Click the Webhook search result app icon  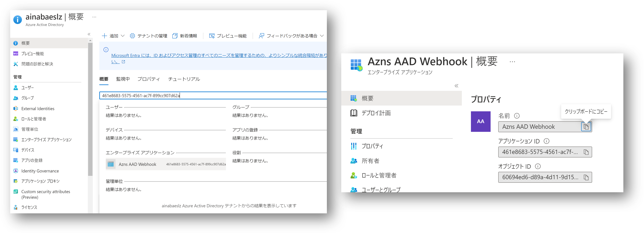click(x=111, y=164)
